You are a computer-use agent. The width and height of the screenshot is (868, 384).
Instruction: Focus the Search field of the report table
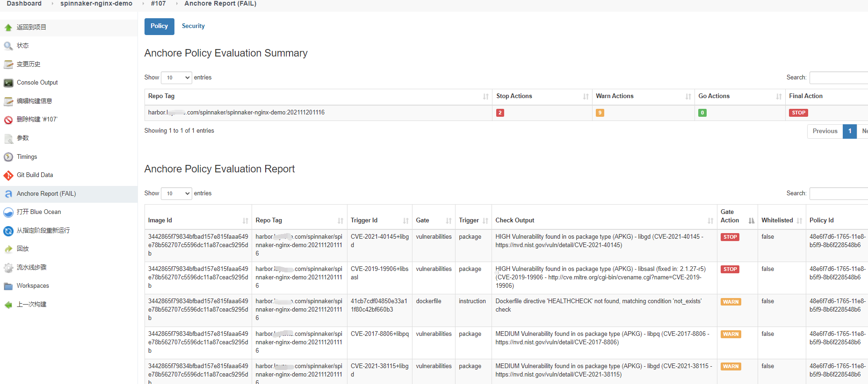839,193
